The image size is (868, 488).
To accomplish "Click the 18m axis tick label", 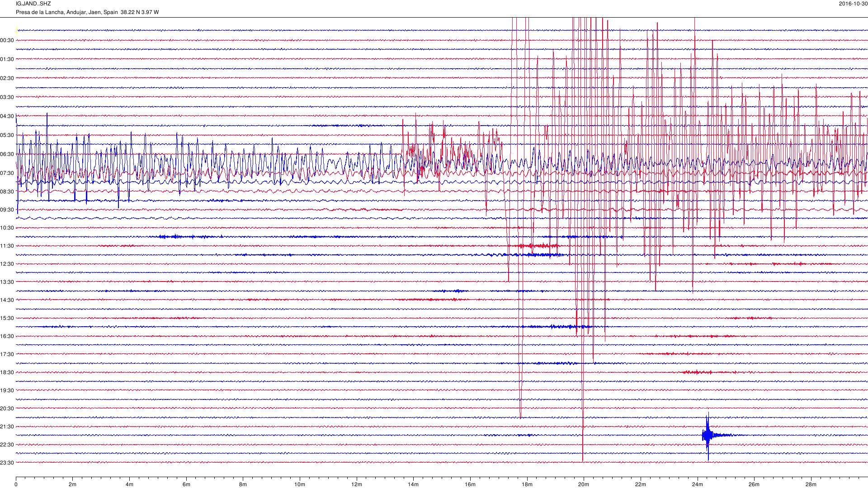I will 527,485.
